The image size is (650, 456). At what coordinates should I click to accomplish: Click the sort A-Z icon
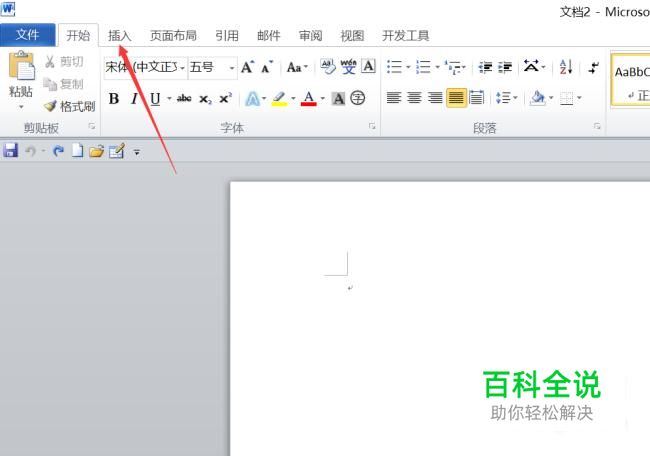pos(566,66)
